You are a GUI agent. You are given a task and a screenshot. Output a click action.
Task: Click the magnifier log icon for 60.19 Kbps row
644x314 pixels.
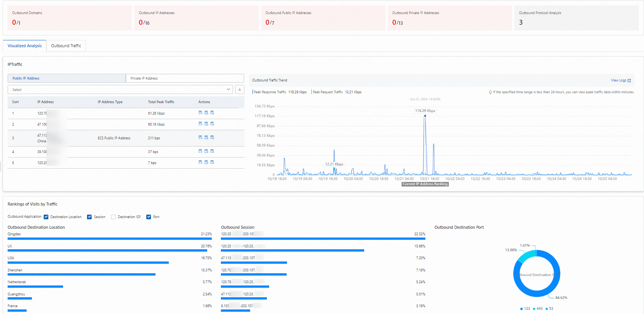click(200, 124)
